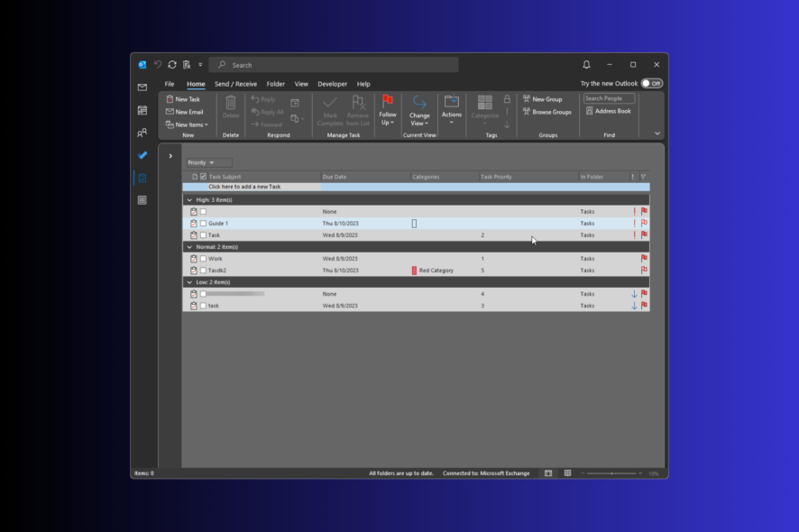
Task: Sort by the Categories column header
Action: (444, 177)
